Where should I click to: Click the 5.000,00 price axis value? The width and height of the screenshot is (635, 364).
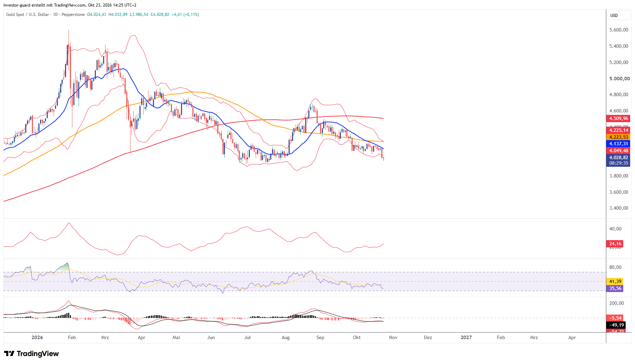pos(619,79)
